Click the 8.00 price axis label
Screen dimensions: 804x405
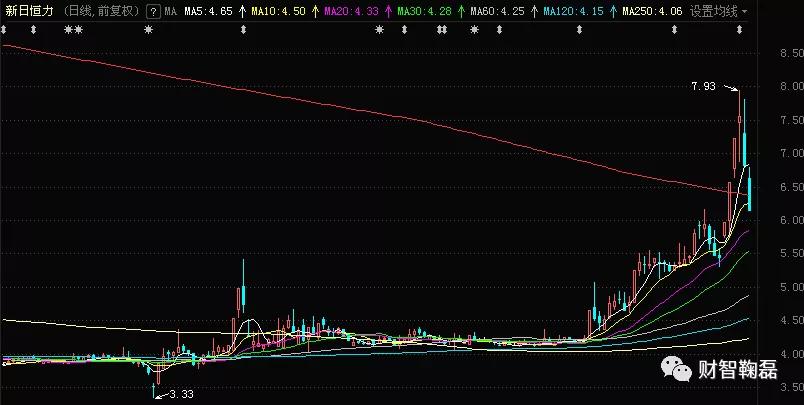tap(791, 87)
